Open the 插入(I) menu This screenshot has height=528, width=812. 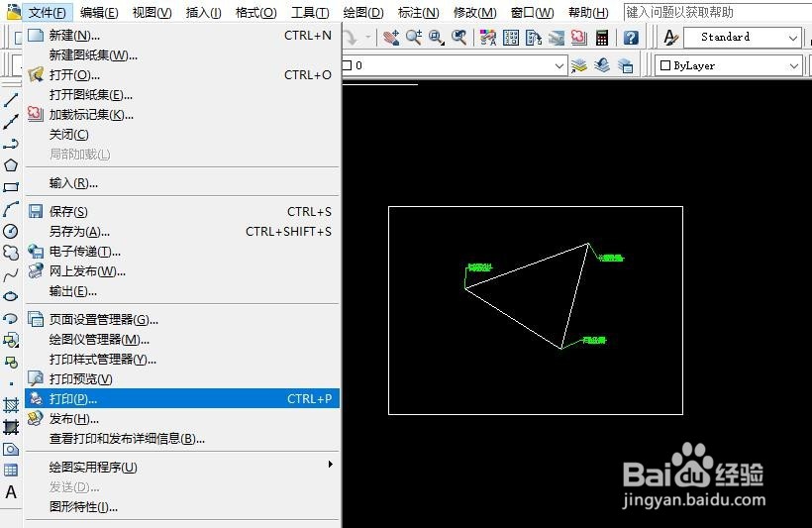(204, 13)
